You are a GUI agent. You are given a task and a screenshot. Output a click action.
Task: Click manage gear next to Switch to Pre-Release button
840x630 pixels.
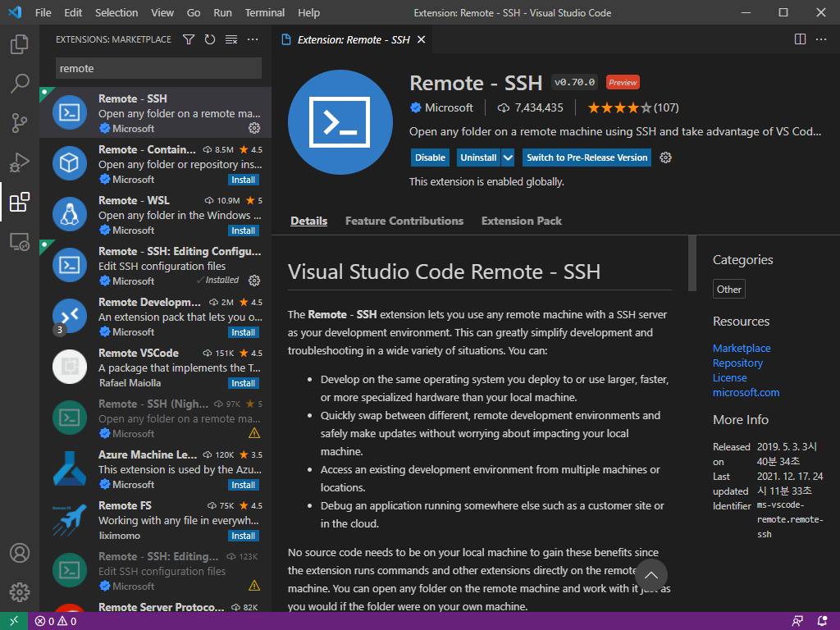[x=665, y=157]
